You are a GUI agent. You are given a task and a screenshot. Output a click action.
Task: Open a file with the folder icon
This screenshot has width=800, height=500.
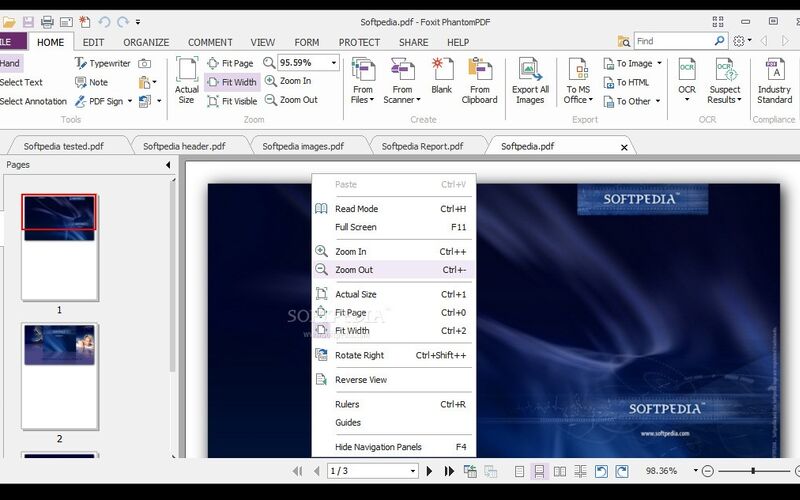tap(9, 22)
